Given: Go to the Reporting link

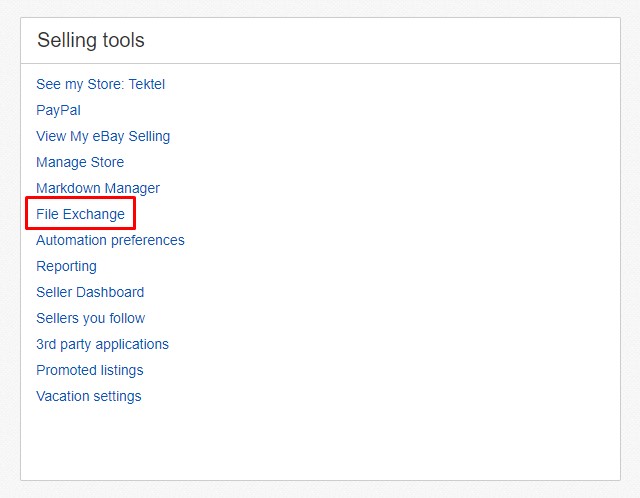Looking at the screenshot, I should pos(67,267).
